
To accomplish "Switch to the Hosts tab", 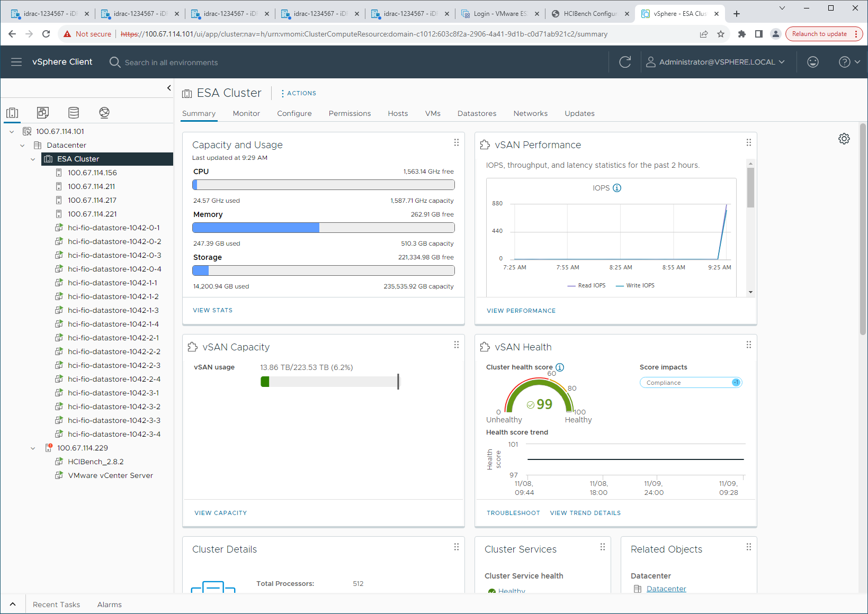I will (398, 113).
